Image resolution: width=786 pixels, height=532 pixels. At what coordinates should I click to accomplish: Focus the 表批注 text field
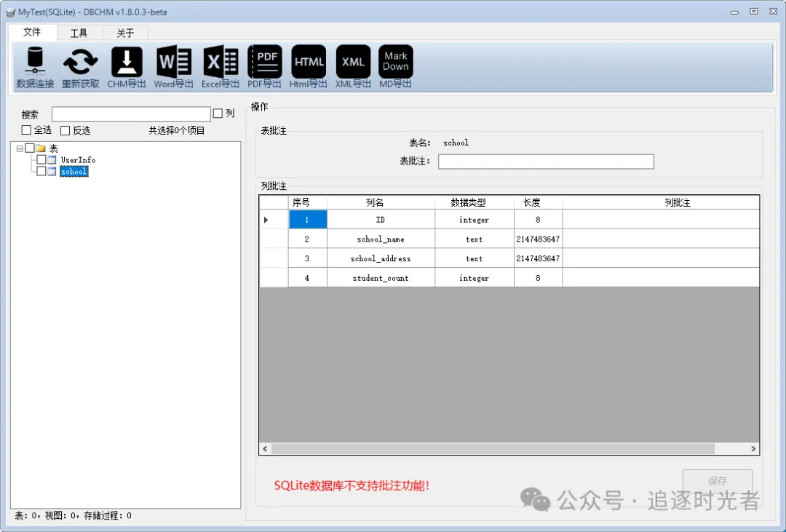[546, 162]
